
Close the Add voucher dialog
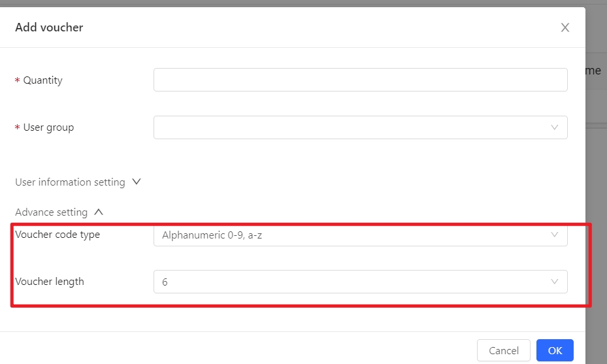coord(565,27)
